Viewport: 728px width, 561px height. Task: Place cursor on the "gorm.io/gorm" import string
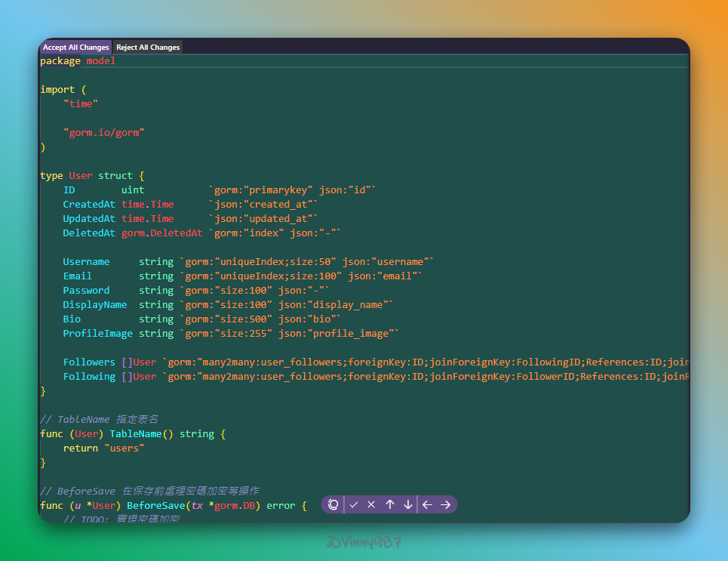click(104, 132)
